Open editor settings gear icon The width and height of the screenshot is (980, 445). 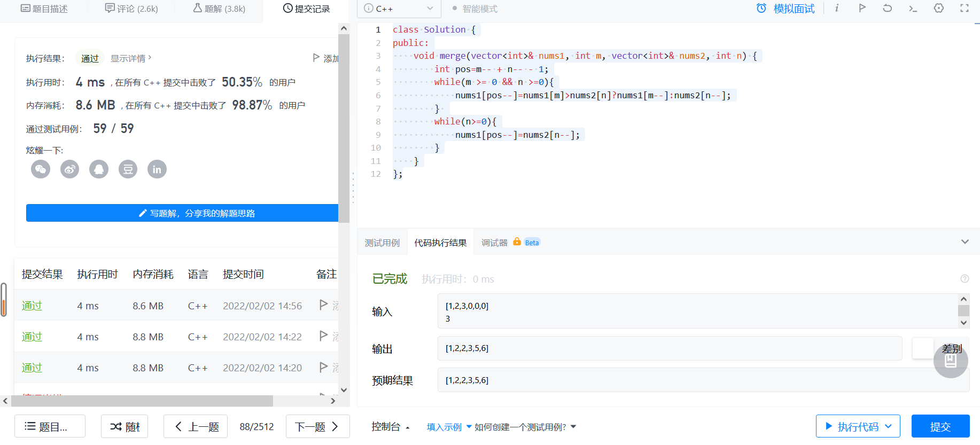(x=939, y=9)
